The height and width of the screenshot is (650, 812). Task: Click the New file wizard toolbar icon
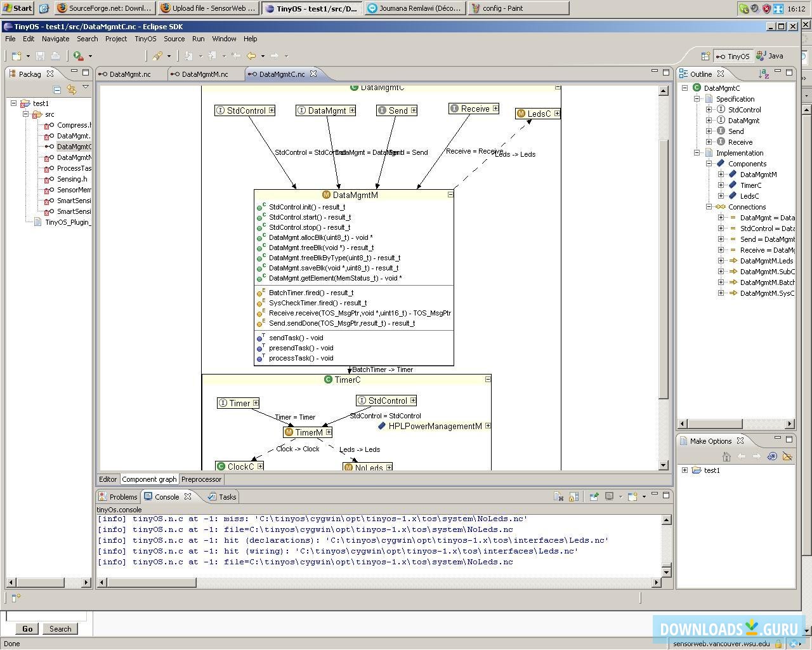click(16, 56)
